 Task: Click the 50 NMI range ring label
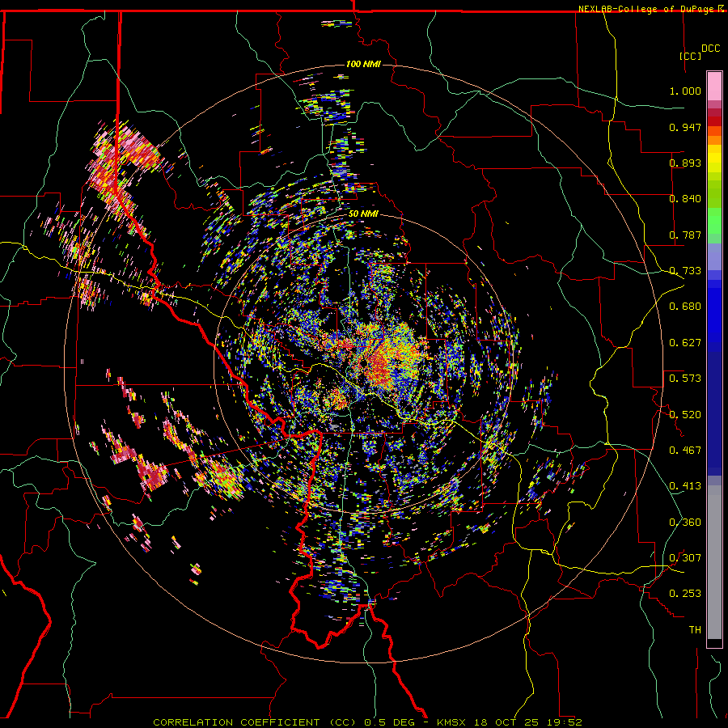coord(363,214)
